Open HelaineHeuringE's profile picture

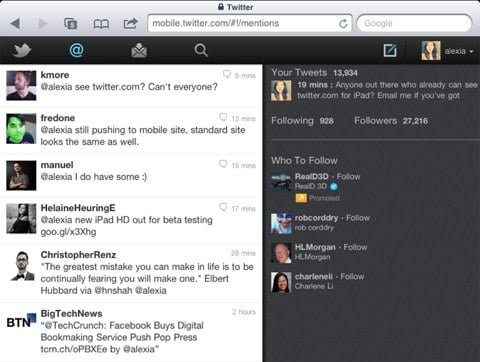coord(21,219)
